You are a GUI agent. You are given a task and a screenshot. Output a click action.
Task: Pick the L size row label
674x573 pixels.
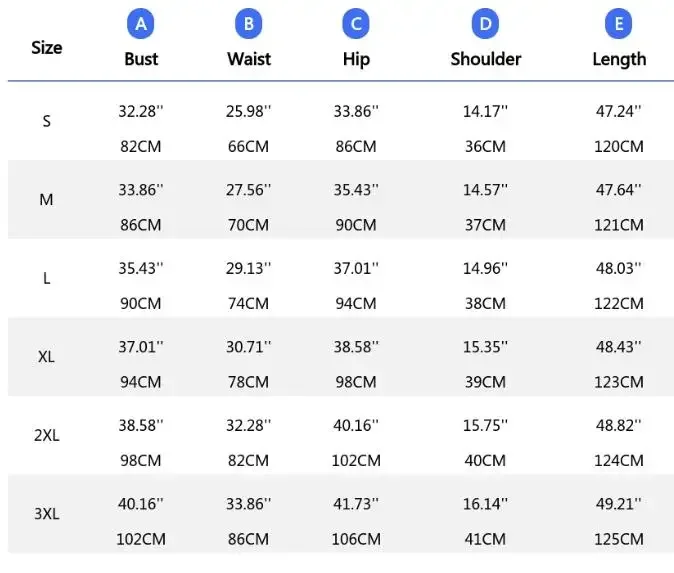[x=46, y=278]
